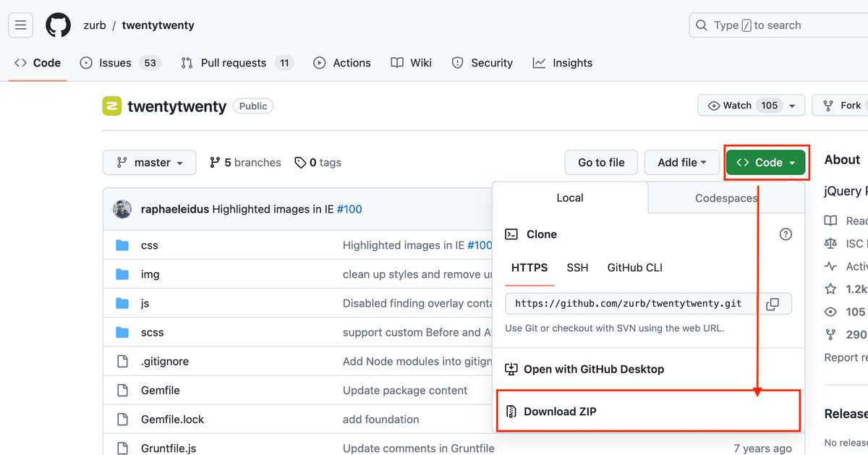Open the master branch selector dropdown

(149, 162)
